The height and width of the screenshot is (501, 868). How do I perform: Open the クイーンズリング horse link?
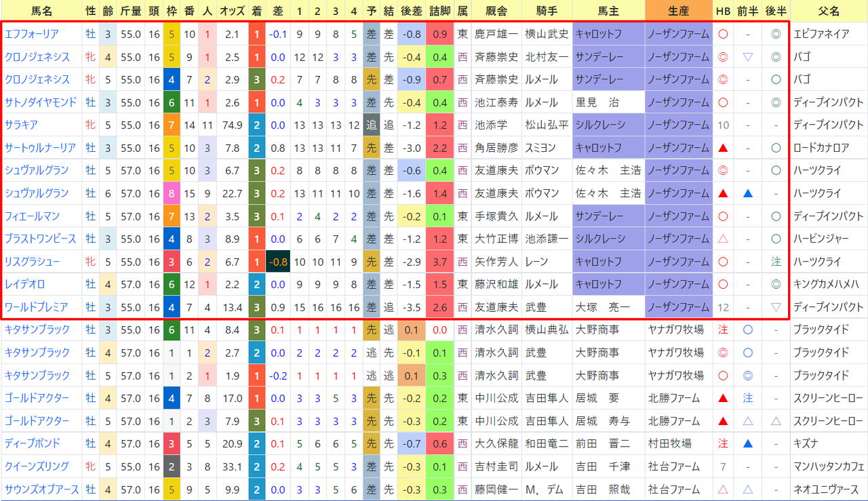click(37, 466)
